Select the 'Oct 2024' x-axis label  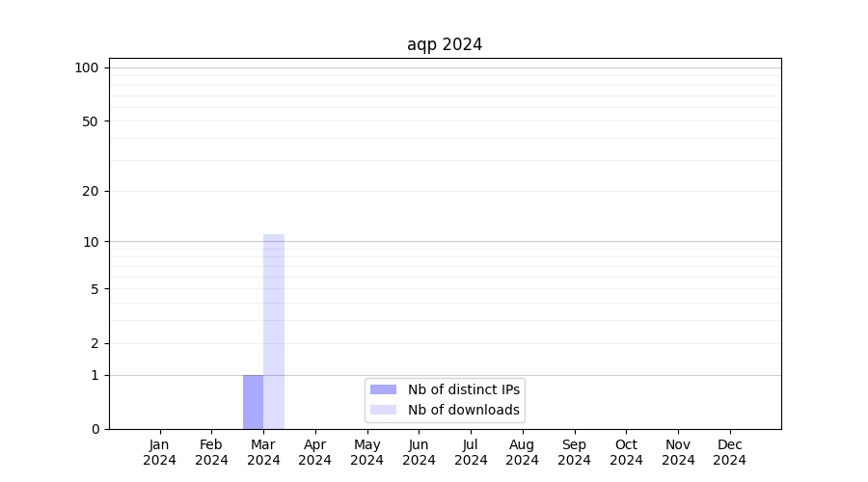pos(626,452)
